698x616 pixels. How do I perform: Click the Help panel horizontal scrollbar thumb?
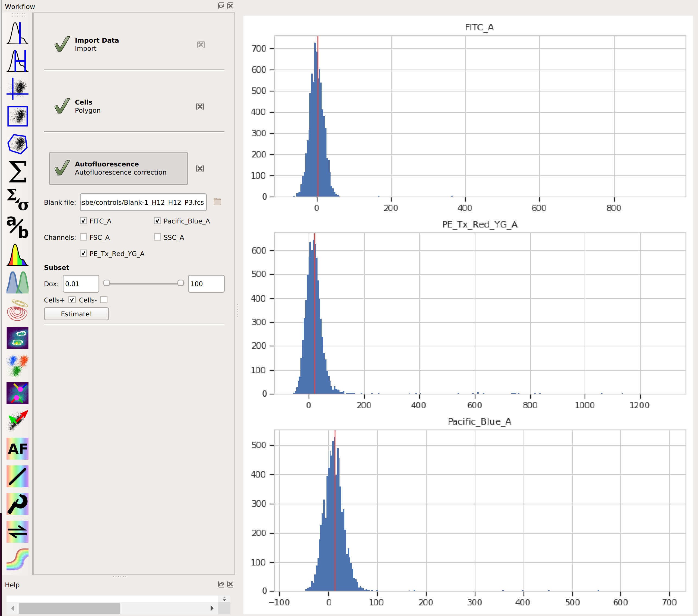tap(69, 608)
